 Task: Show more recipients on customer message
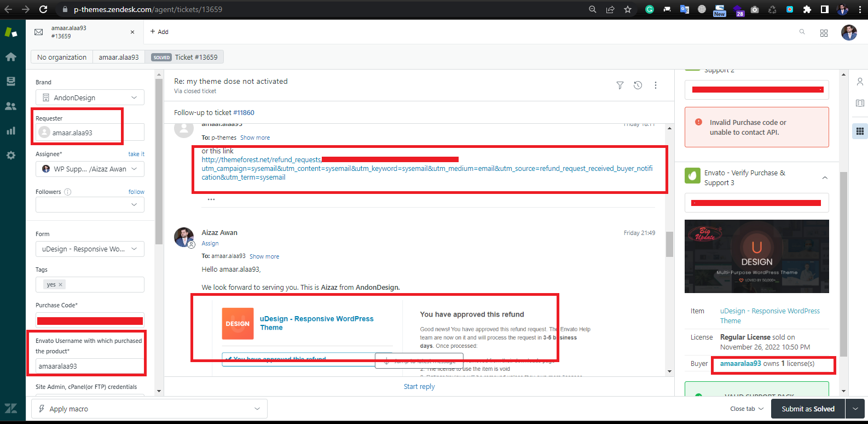coord(255,137)
